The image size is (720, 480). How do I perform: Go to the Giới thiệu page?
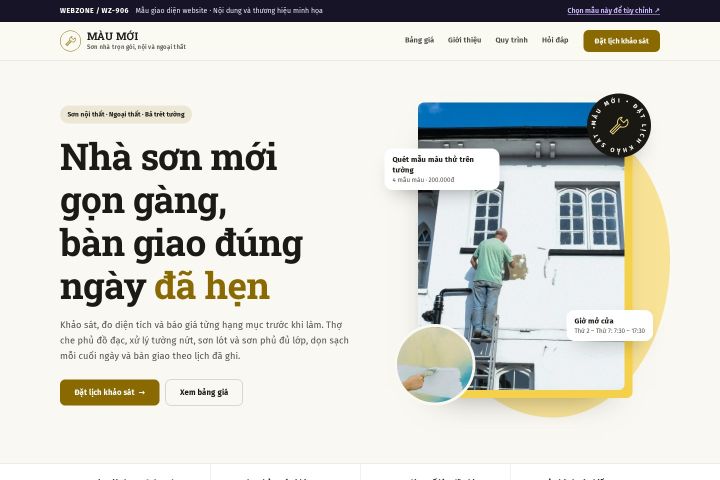click(464, 40)
